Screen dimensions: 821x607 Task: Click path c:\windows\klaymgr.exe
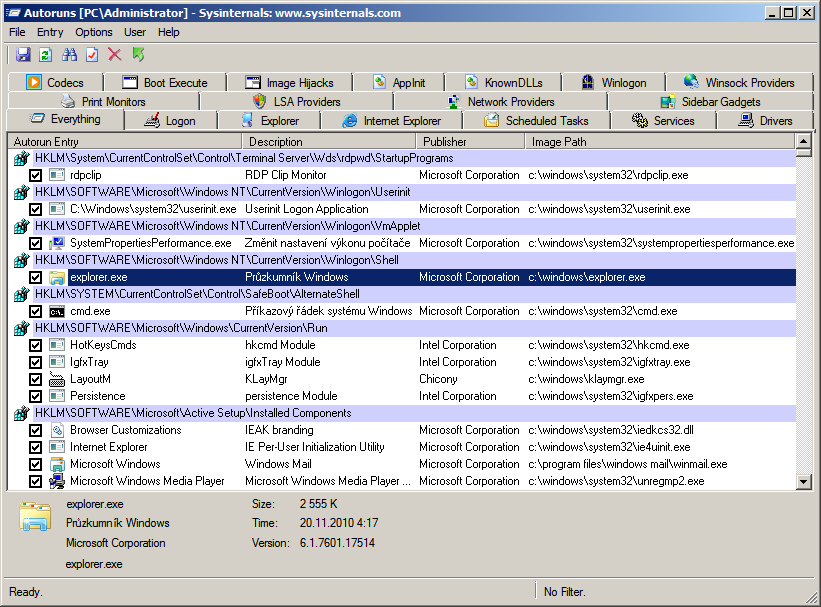[x=586, y=379]
